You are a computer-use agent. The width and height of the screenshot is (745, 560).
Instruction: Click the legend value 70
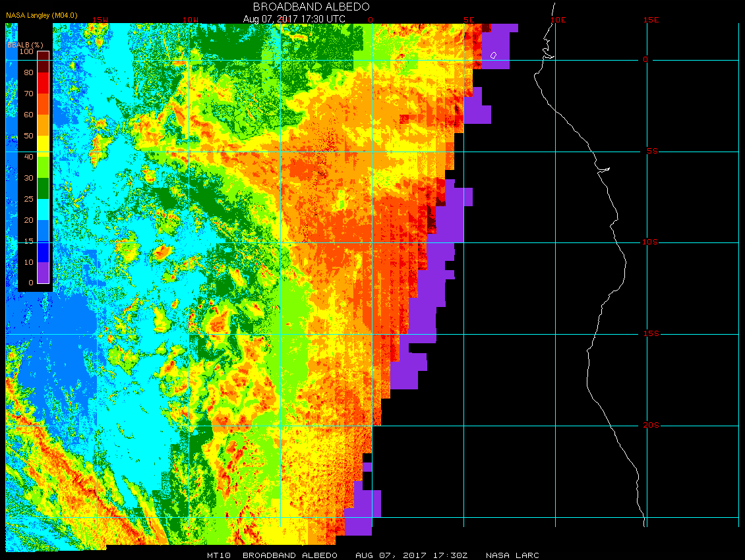pos(28,94)
